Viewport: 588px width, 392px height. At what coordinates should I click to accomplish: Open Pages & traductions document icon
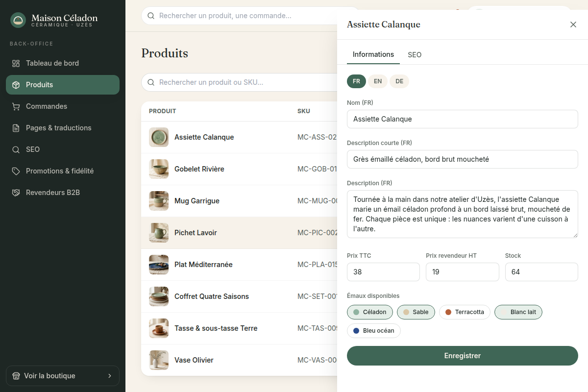pyautogui.click(x=16, y=128)
